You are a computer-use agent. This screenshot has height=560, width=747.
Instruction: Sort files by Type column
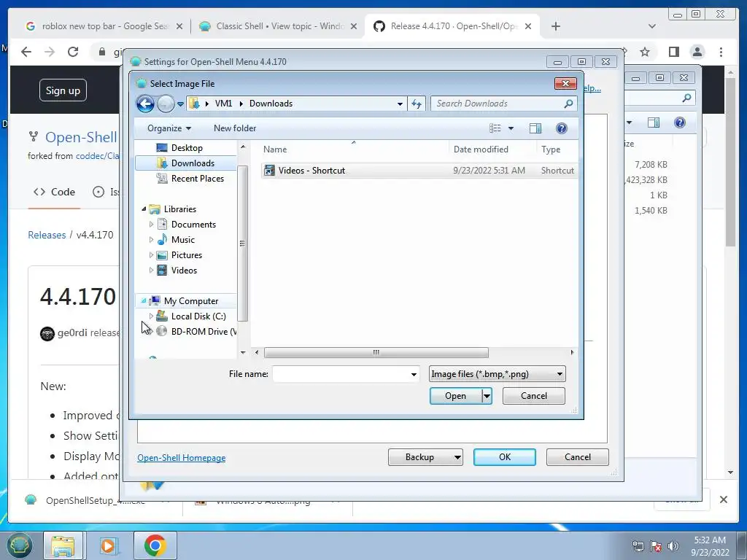click(x=551, y=149)
